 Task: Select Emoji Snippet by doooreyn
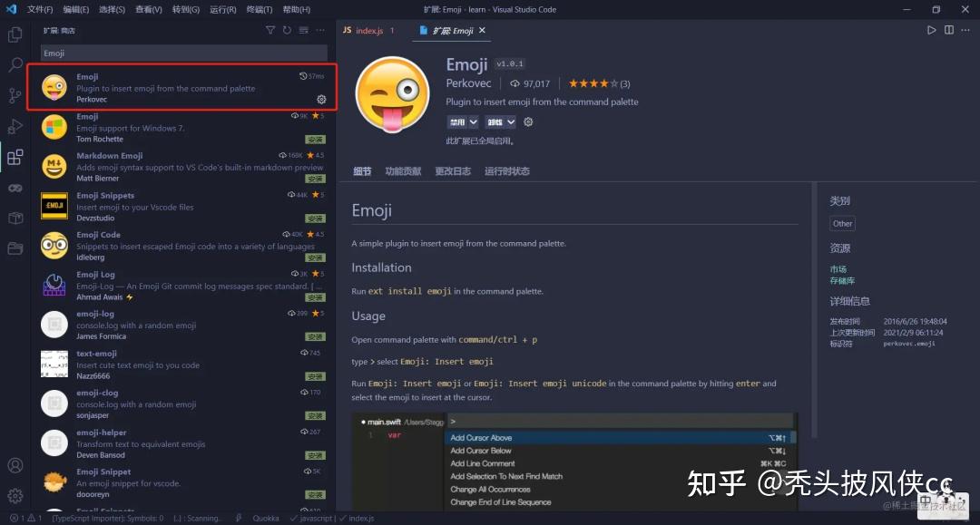pos(181,482)
